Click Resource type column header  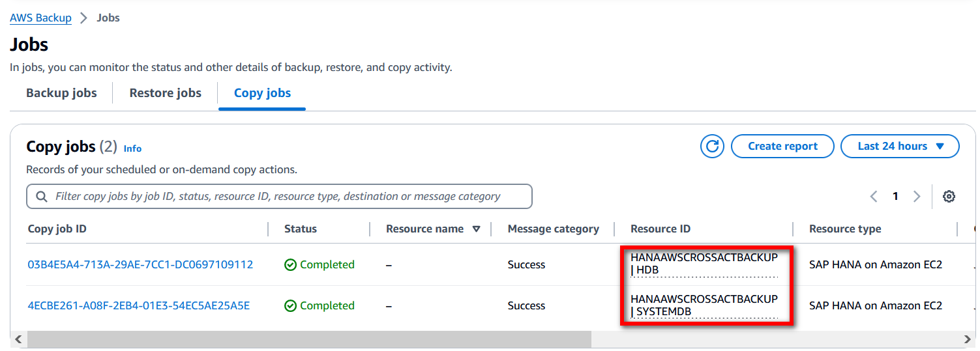[845, 229]
